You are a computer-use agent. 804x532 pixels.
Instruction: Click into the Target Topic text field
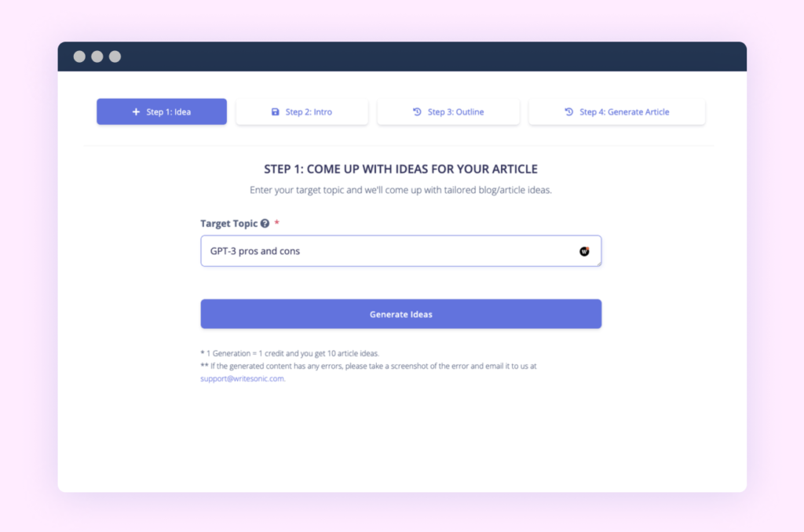tap(401, 251)
